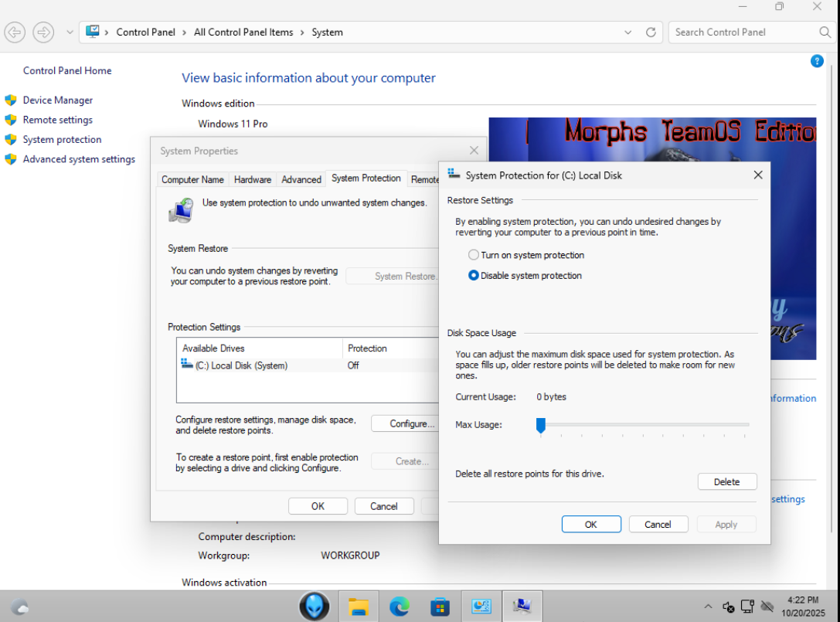840x622 pixels.
Task: Click the Control Panel taskbar icon
Action: (481, 607)
